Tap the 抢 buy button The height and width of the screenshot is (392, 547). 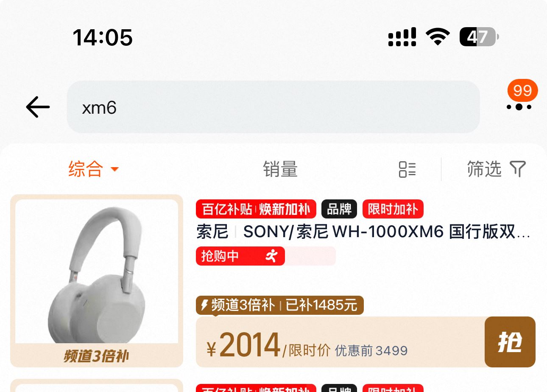point(510,342)
